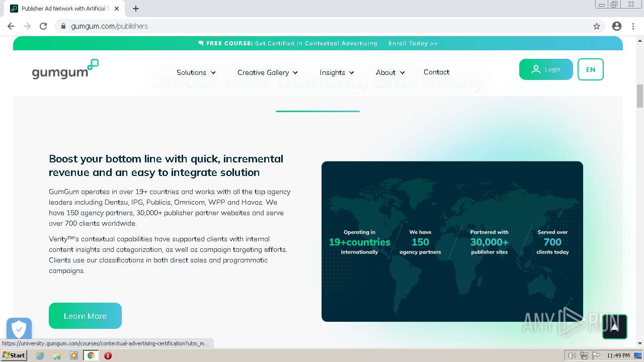Click the network icon in system tray

tap(584, 355)
